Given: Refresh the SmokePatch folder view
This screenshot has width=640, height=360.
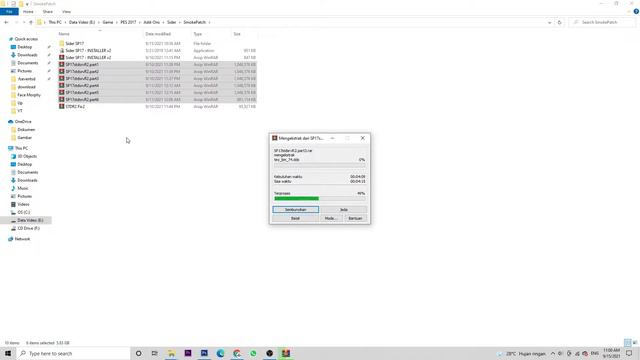Looking at the screenshot, I should [560, 22].
